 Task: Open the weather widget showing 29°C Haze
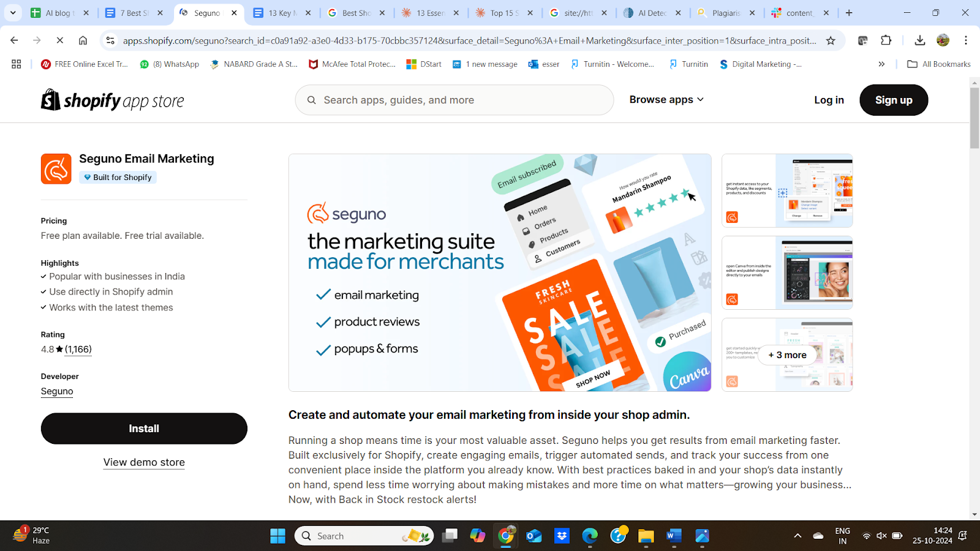pos(32,535)
